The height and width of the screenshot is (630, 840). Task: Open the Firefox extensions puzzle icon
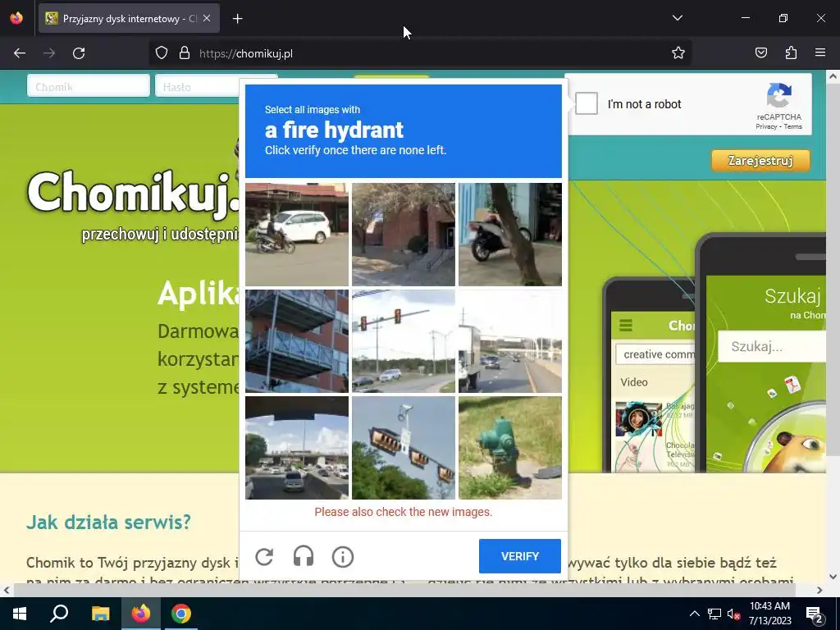(x=791, y=52)
